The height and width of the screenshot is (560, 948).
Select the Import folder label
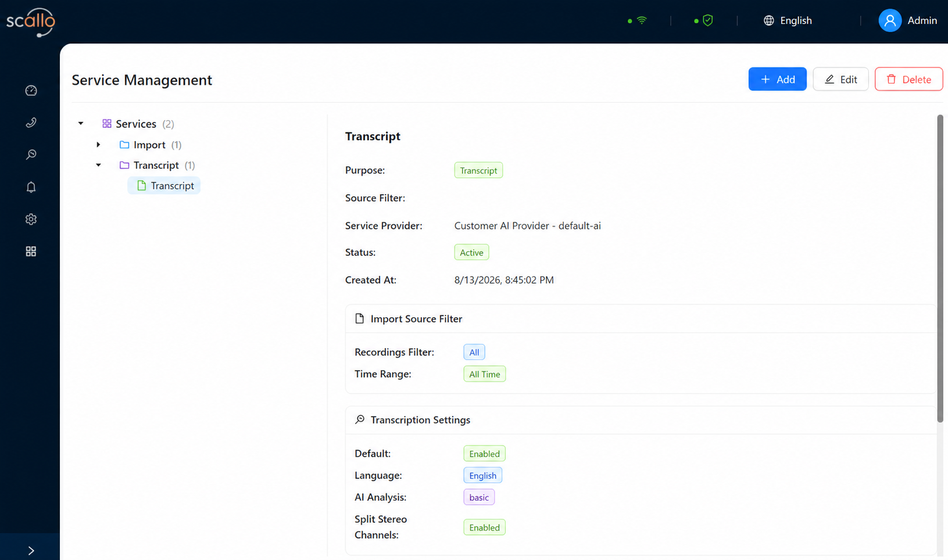pos(149,145)
